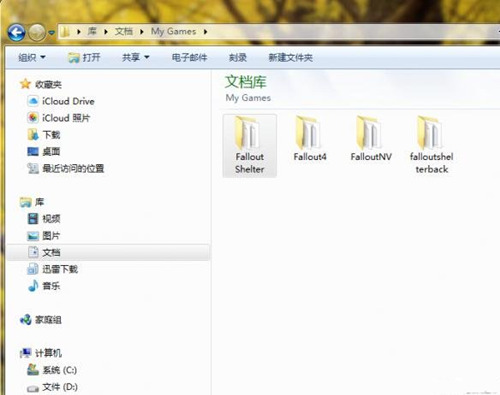Open the 视频 library

pos(44,219)
